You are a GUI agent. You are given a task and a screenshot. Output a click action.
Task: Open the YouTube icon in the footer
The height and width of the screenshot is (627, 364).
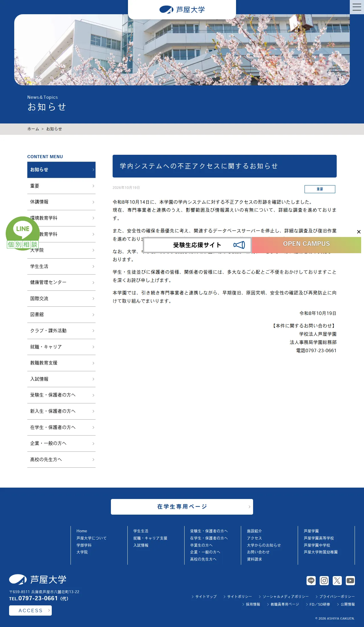pyautogui.click(x=350, y=580)
